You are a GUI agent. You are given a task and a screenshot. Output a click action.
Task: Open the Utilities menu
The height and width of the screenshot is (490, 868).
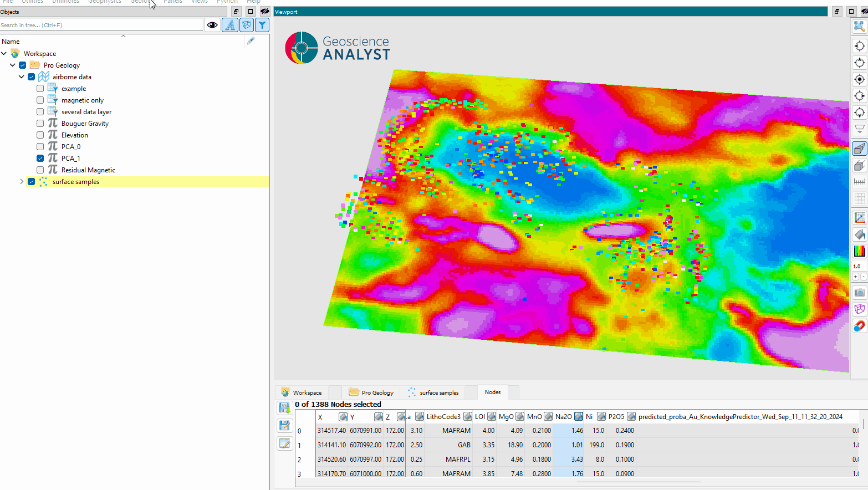(x=33, y=2)
